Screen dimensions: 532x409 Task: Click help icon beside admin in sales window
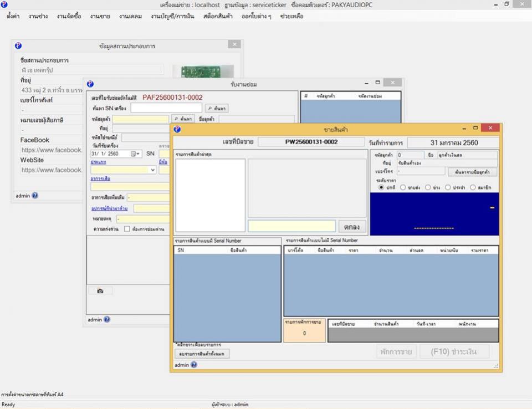pos(193,365)
